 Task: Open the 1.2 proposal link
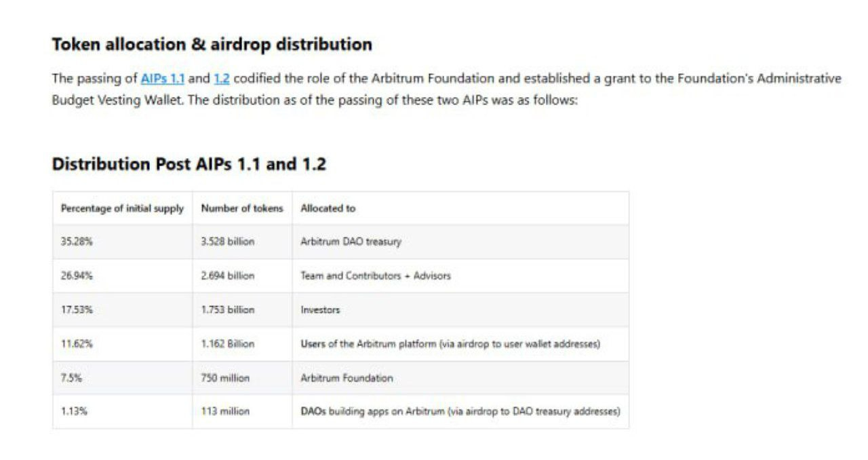click(x=222, y=79)
